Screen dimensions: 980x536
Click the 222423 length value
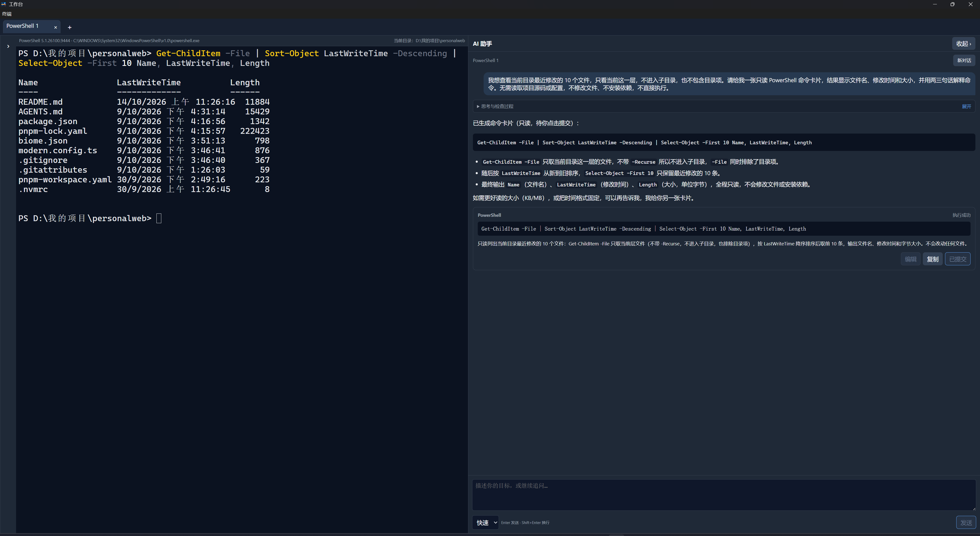(x=255, y=131)
